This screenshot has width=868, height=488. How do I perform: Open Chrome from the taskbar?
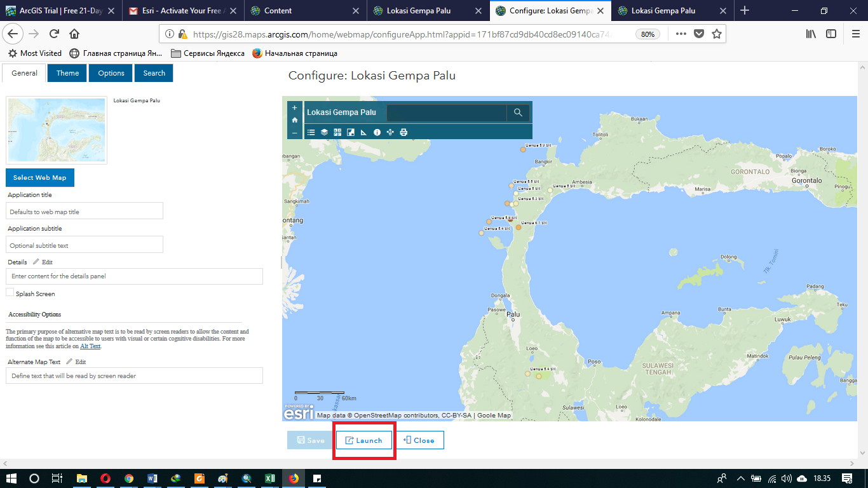129,478
